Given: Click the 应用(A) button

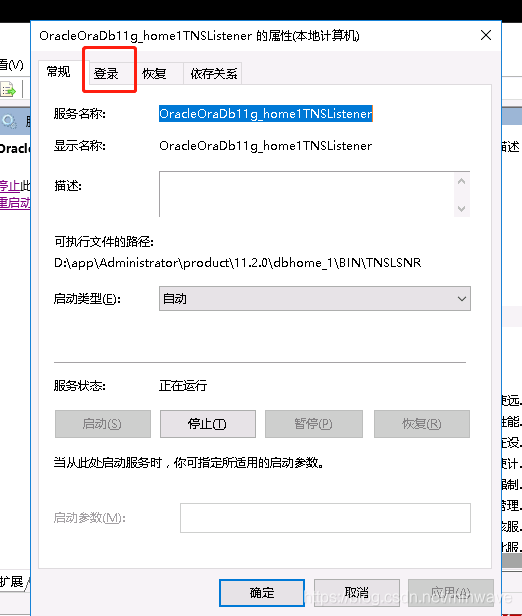Looking at the screenshot, I should (451, 593).
